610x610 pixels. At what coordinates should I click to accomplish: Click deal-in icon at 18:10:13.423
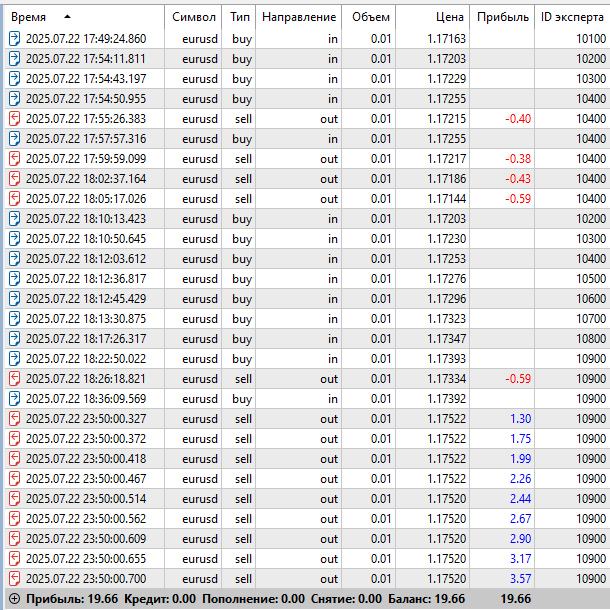[14, 219]
